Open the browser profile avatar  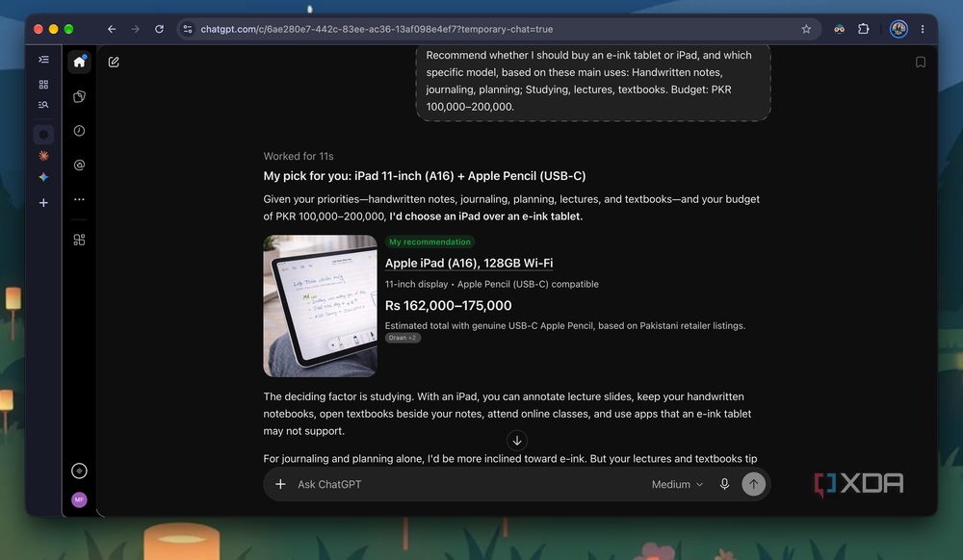[898, 29]
